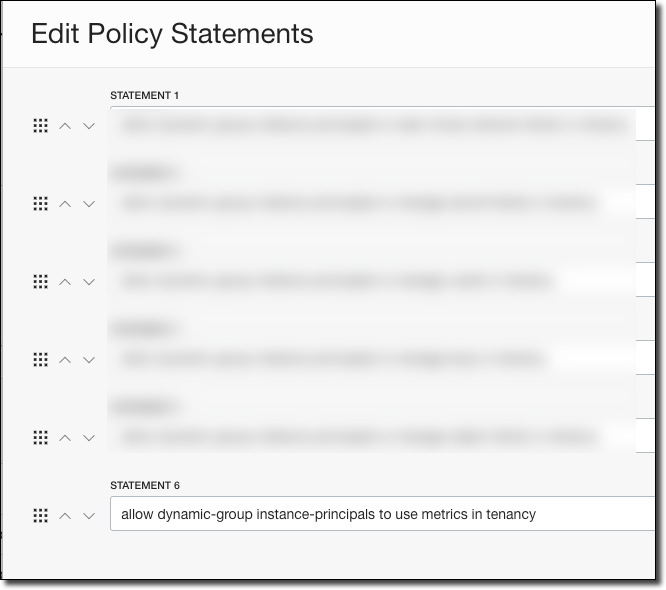Move Statement 1 up with the arrow

pyautogui.click(x=65, y=126)
